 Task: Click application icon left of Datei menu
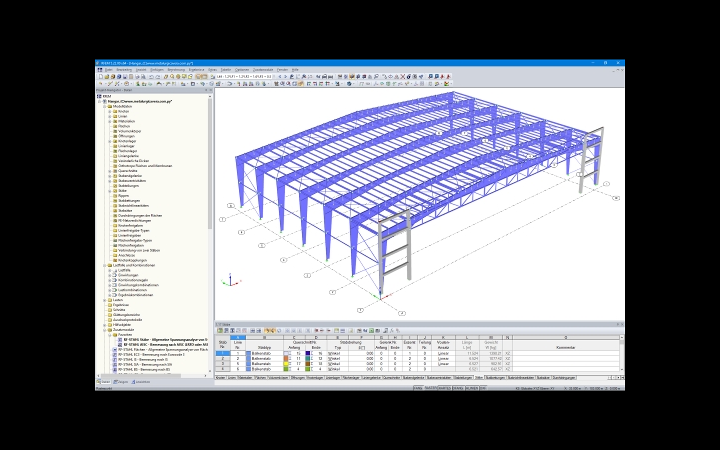pos(100,70)
